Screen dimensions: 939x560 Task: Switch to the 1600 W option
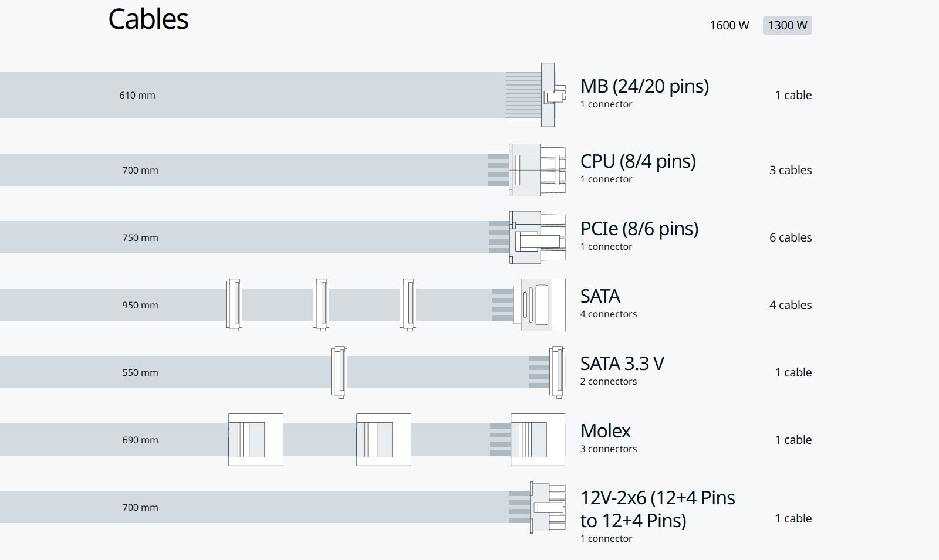[x=729, y=25]
